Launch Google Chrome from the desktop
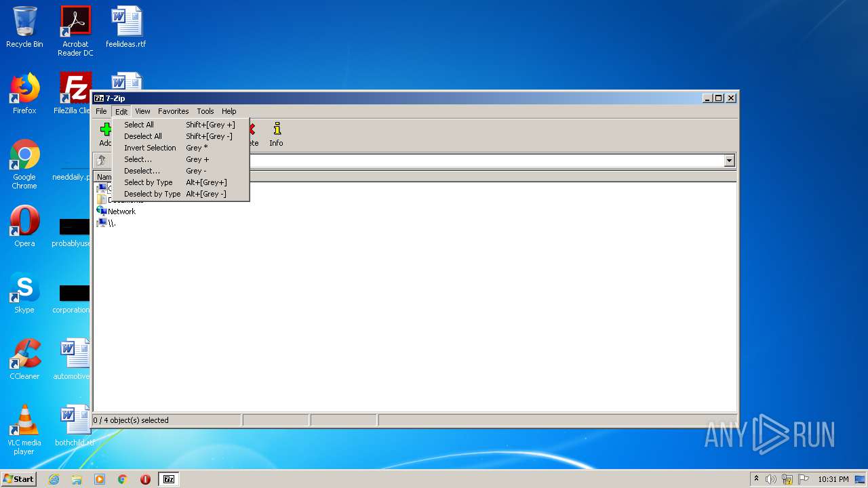This screenshot has width=868, height=488. point(24,164)
